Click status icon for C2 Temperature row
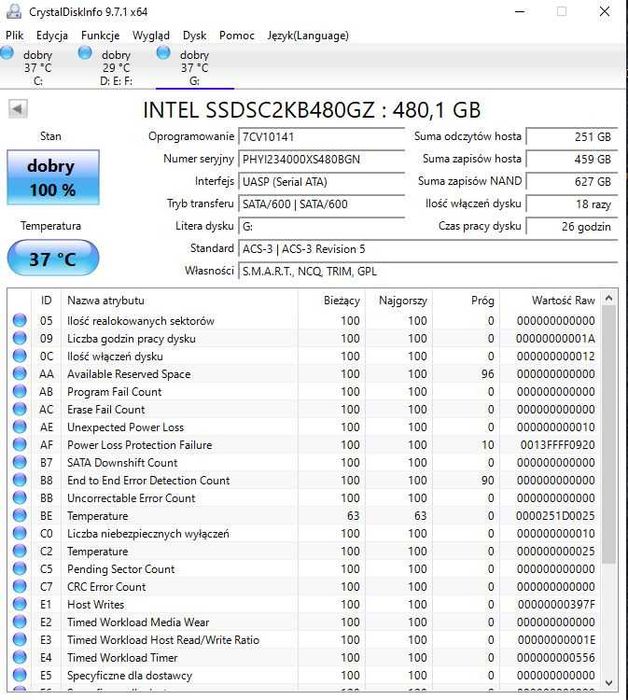 pyautogui.click(x=20, y=551)
